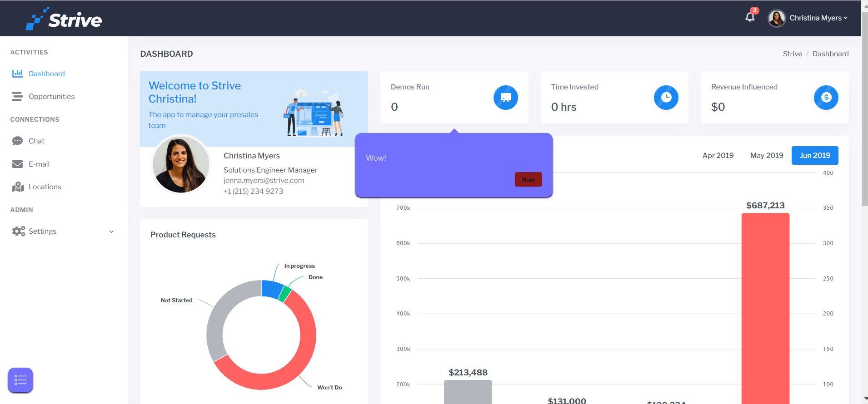
Task: Click the Opportunities list icon
Action: pos(17,96)
